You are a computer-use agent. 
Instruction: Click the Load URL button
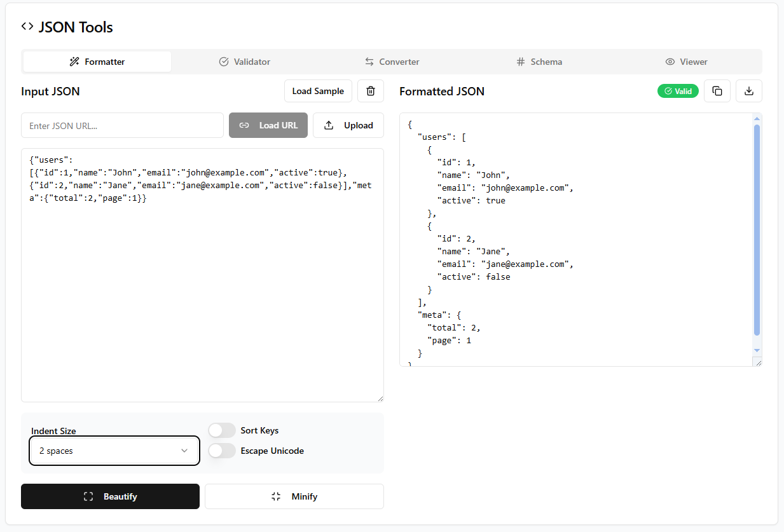[x=268, y=125]
